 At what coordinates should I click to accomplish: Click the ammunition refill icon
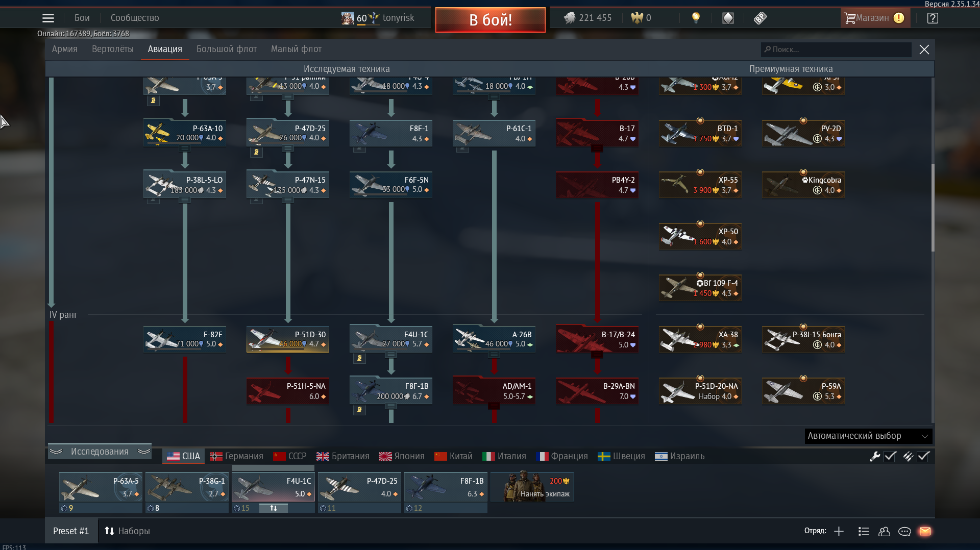pyautogui.click(x=908, y=456)
